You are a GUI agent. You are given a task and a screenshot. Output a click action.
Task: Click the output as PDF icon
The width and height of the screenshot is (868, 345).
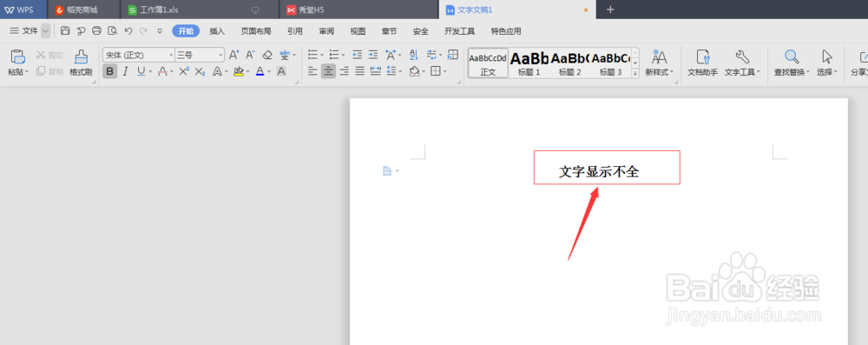click(x=81, y=31)
